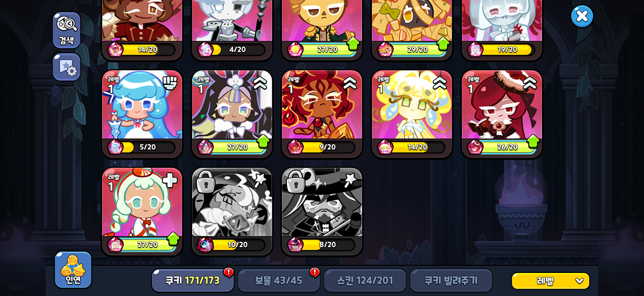
Task: Click green upgrade arrow on 26/20 red-haired cookie
Action: click(x=533, y=142)
